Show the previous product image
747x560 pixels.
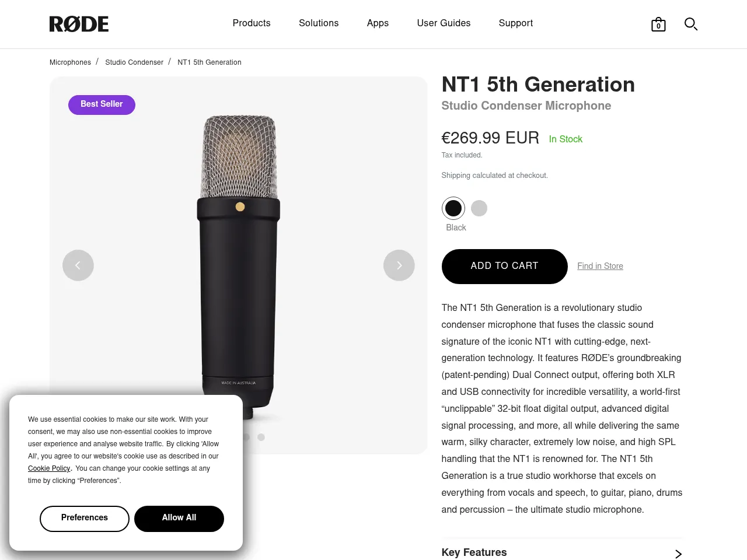(78, 265)
